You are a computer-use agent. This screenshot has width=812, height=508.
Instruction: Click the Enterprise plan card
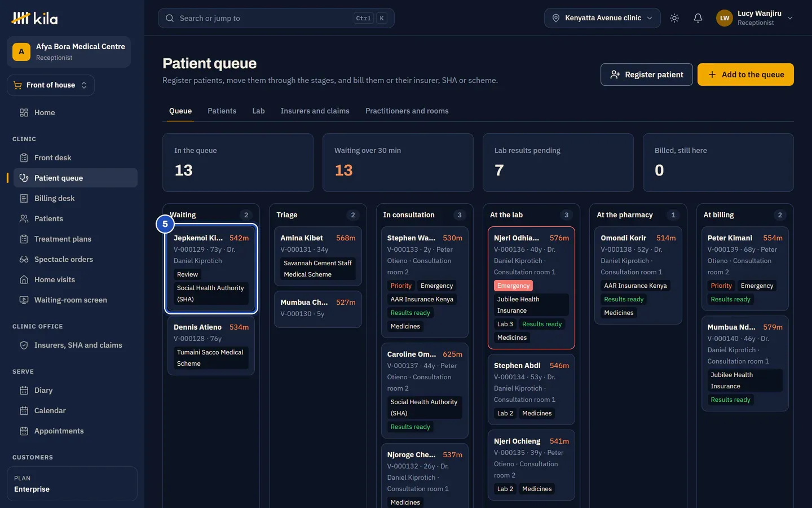pos(72,484)
